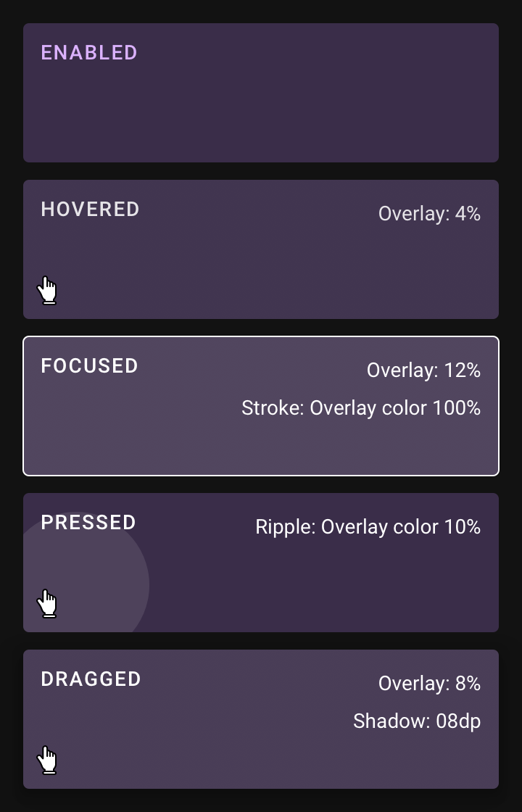The width and height of the screenshot is (522, 812).
Task: Select the purple ENABLED heading text
Action: click(x=89, y=53)
